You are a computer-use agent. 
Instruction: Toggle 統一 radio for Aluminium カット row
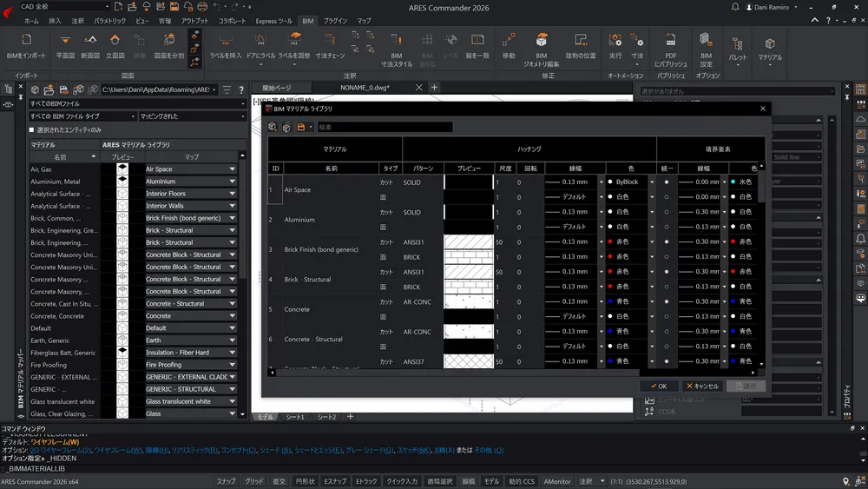[667, 212]
